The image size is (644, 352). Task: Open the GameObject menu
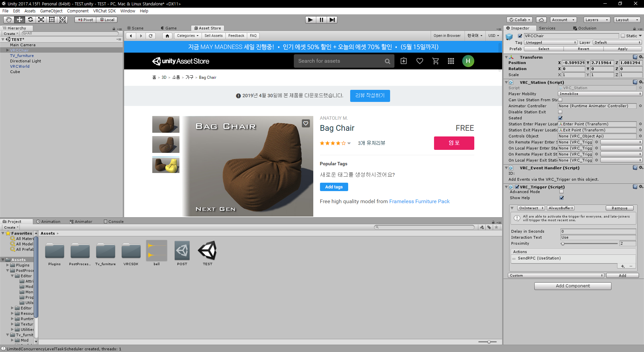pos(51,11)
